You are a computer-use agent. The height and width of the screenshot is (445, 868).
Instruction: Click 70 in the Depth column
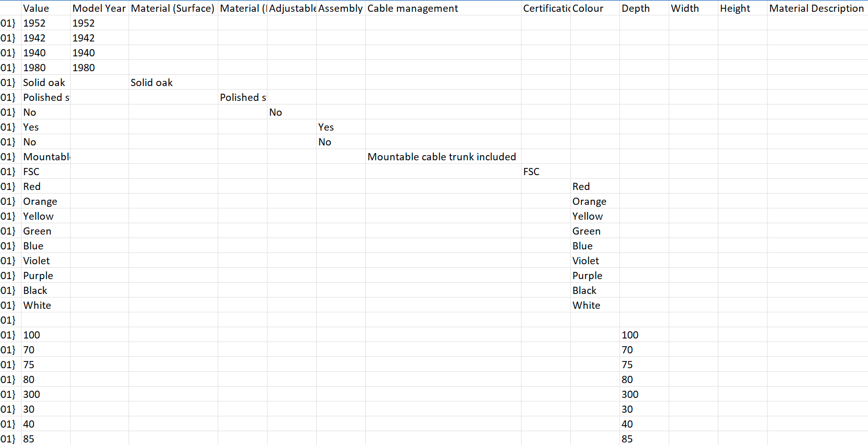644,350
